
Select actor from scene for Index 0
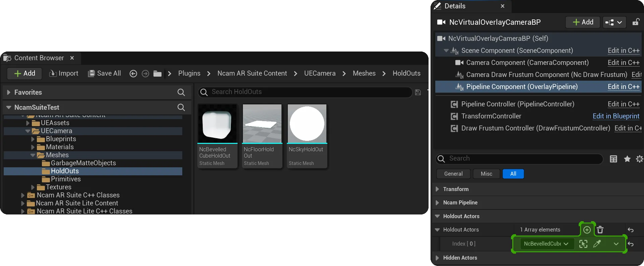[x=583, y=244]
